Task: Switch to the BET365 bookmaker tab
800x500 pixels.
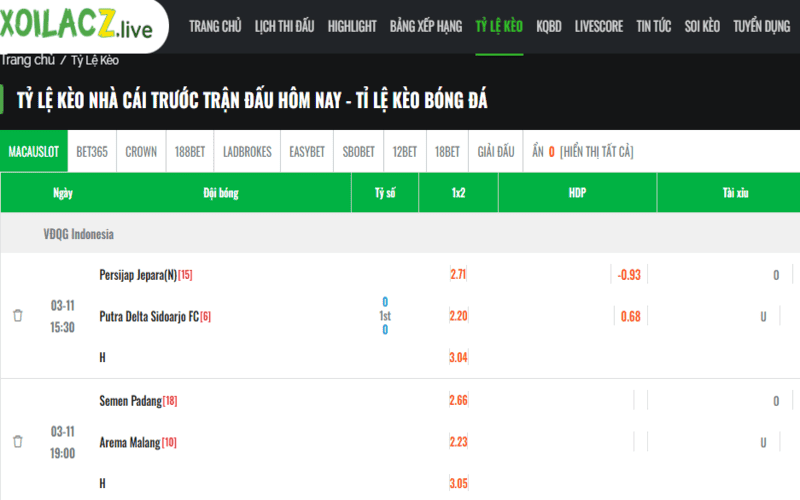Action: pos(92,152)
